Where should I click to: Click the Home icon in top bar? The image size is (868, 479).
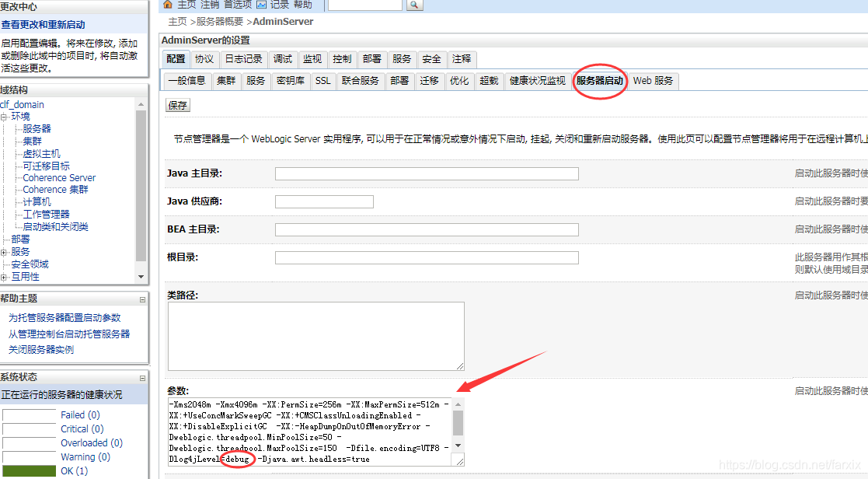(x=168, y=5)
